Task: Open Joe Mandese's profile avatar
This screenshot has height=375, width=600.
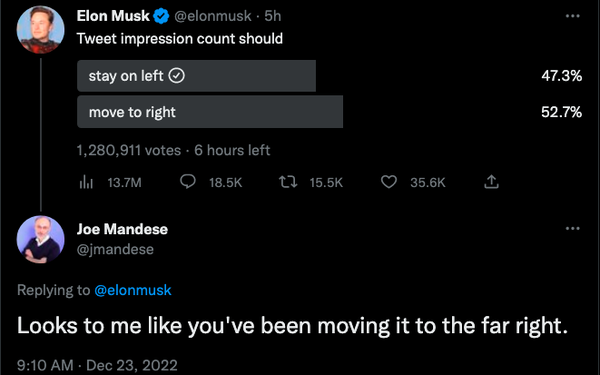Action: tap(41, 240)
